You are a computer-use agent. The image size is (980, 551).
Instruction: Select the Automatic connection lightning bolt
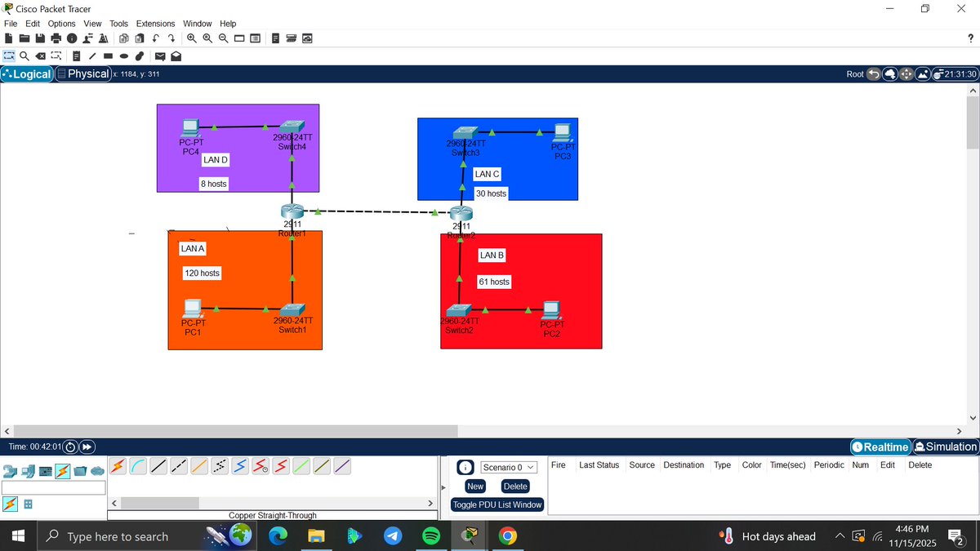pyautogui.click(x=118, y=466)
